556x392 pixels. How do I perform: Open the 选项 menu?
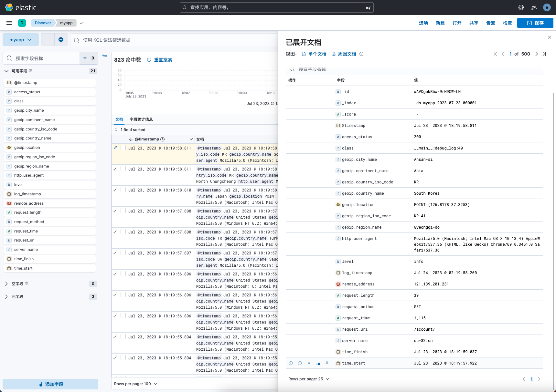pyautogui.click(x=423, y=23)
